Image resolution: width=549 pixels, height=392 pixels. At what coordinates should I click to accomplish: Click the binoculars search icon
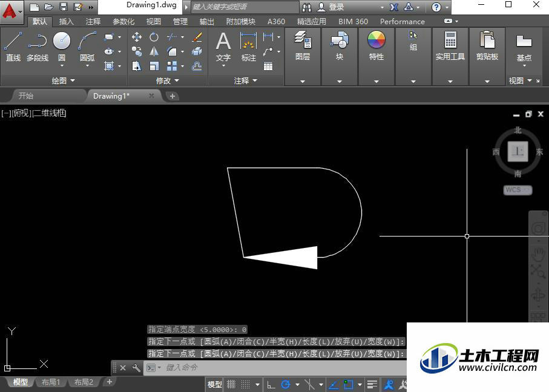(x=307, y=7)
